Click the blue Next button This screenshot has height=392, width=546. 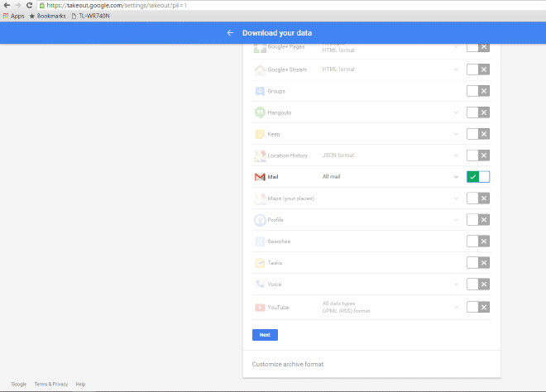(265, 335)
